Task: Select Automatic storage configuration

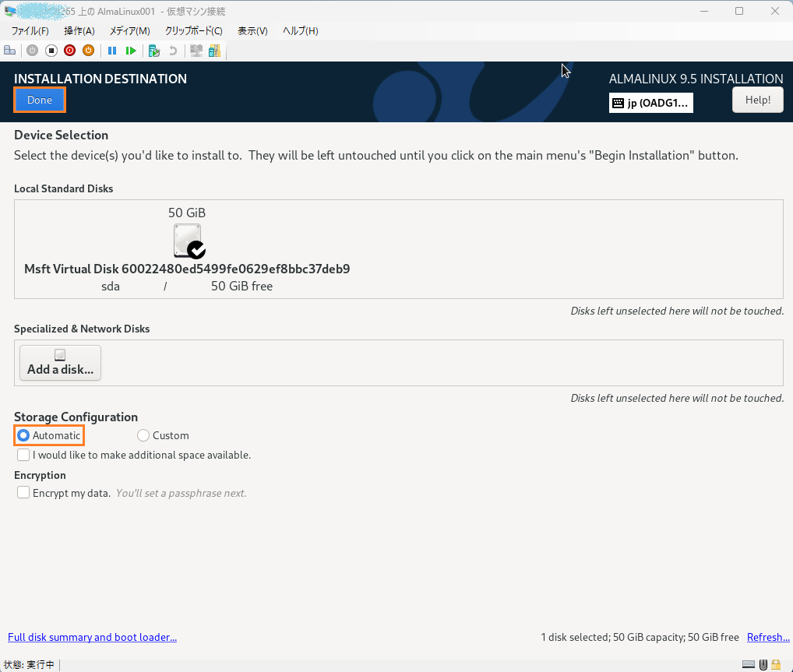Action: coord(49,435)
